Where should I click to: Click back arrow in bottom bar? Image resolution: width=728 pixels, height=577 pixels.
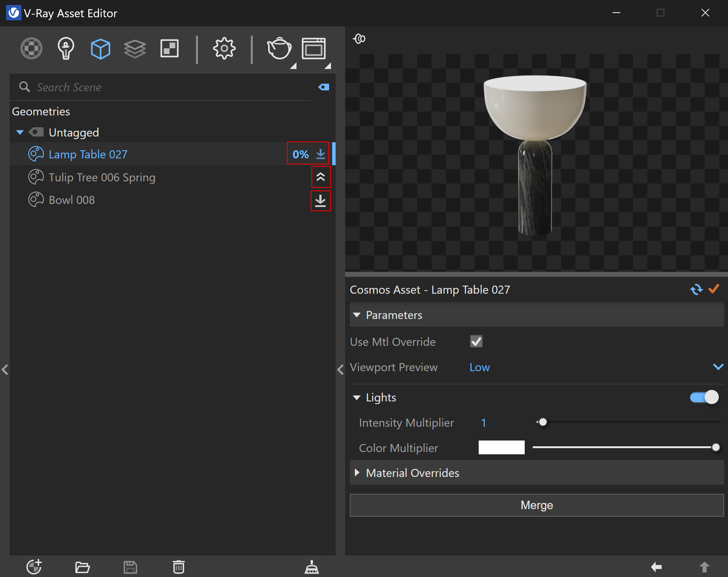656,567
